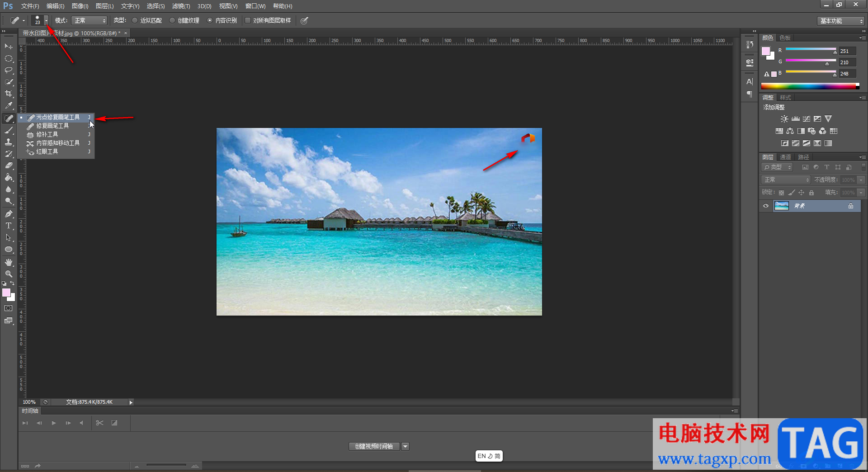
Task: Switch to the Paths (路径) tab
Action: (x=803, y=157)
